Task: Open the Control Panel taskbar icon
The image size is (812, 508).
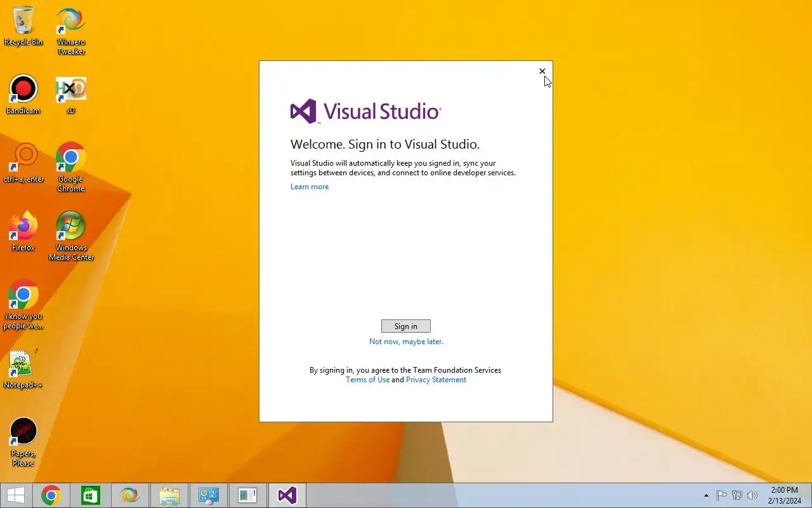Action: (x=209, y=495)
